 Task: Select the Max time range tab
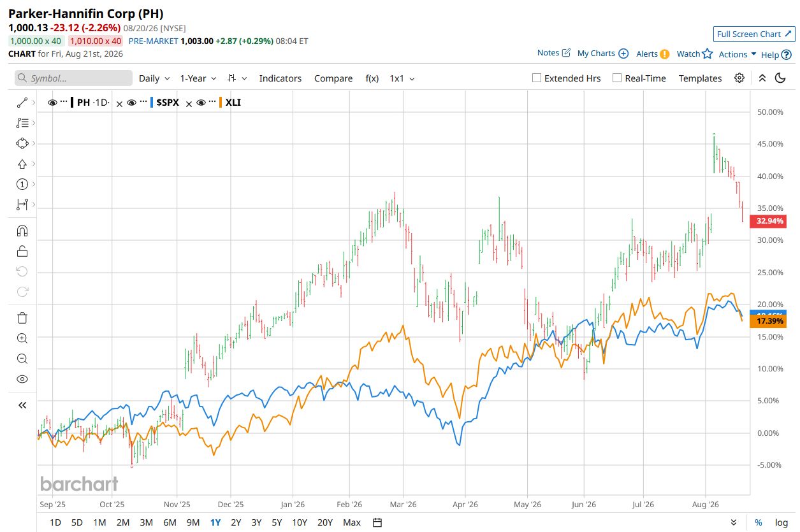pos(352,522)
